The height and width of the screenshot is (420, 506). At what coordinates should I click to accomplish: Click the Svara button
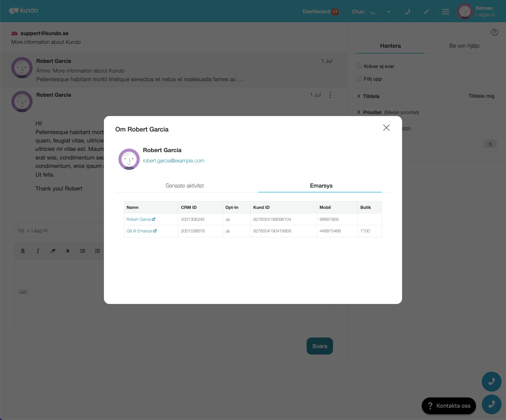tap(320, 346)
